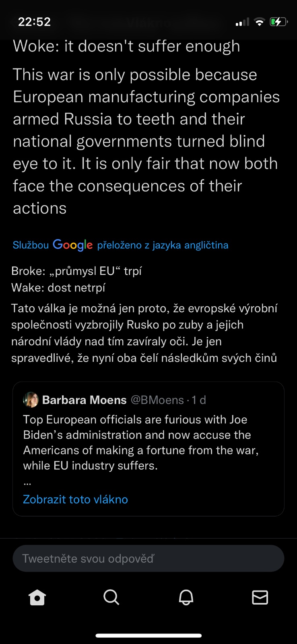Open Search via the magnifier icon
297x644 pixels.
(111, 597)
